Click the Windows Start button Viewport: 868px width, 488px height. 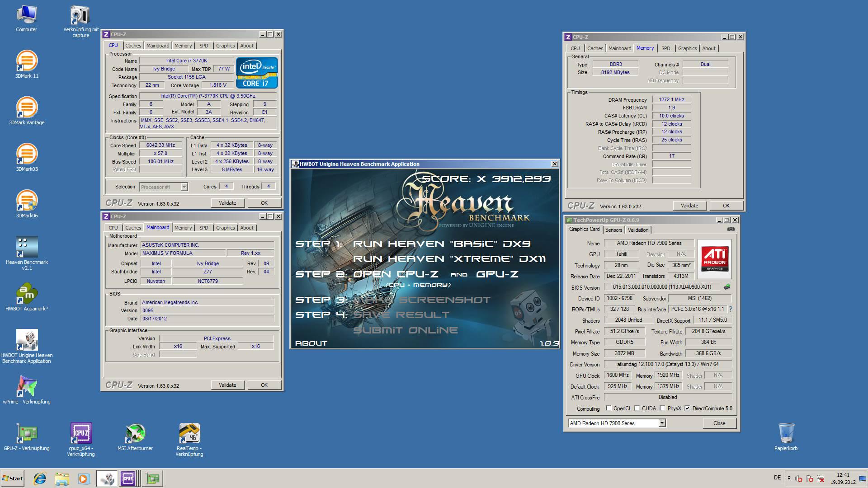13,478
